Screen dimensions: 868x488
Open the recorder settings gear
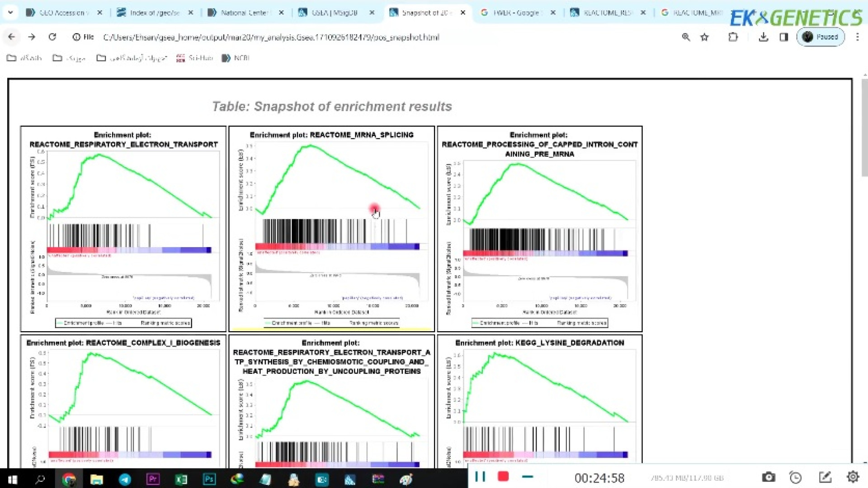(x=853, y=477)
